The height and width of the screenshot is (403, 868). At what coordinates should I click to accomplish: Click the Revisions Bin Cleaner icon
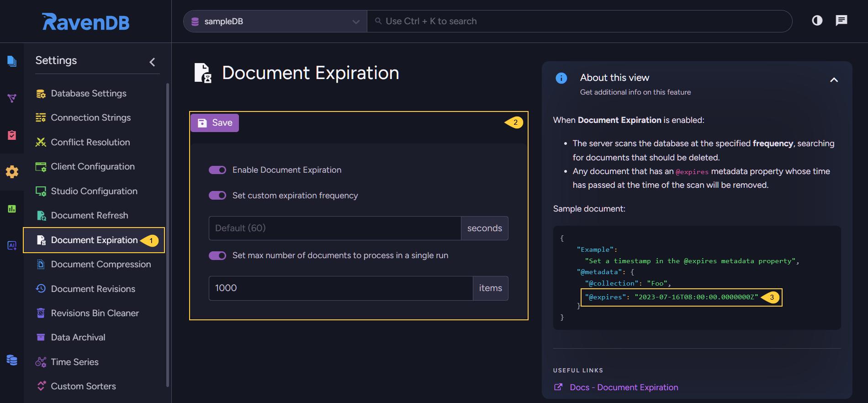click(x=41, y=313)
